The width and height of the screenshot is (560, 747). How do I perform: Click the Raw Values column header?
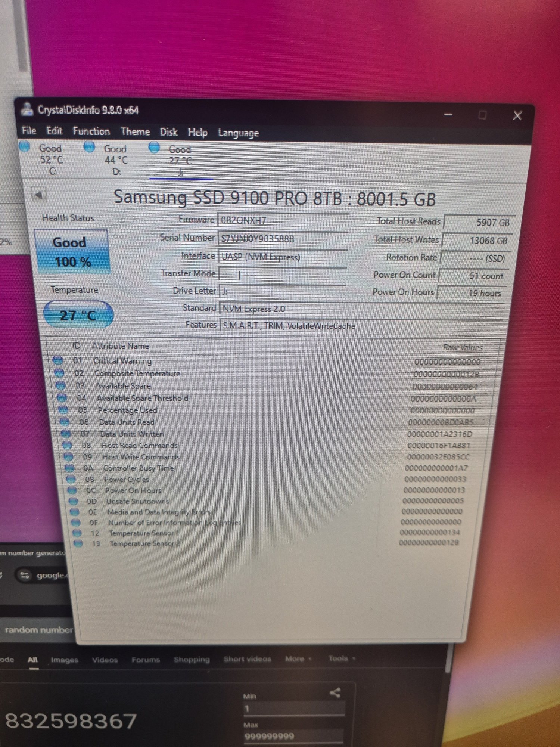click(x=463, y=347)
